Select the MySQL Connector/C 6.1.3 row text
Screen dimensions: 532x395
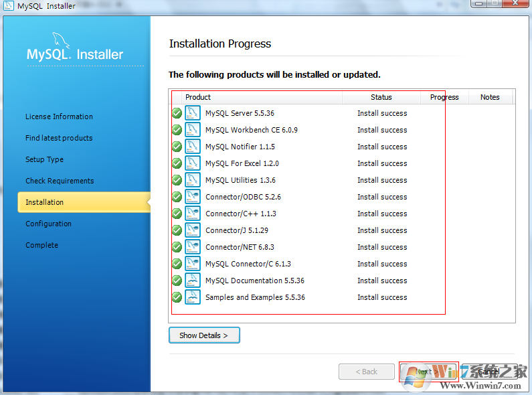tap(248, 264)
